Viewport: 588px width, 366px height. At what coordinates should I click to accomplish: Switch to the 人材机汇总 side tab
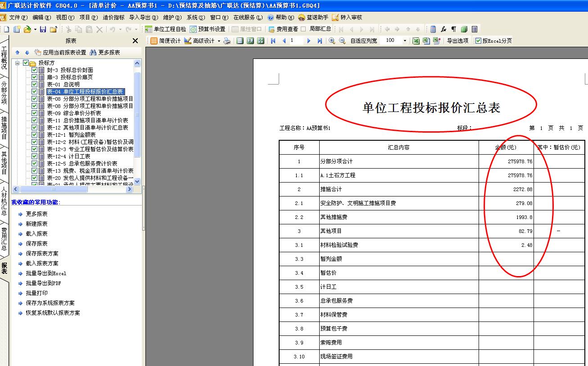tap(4, 201)
